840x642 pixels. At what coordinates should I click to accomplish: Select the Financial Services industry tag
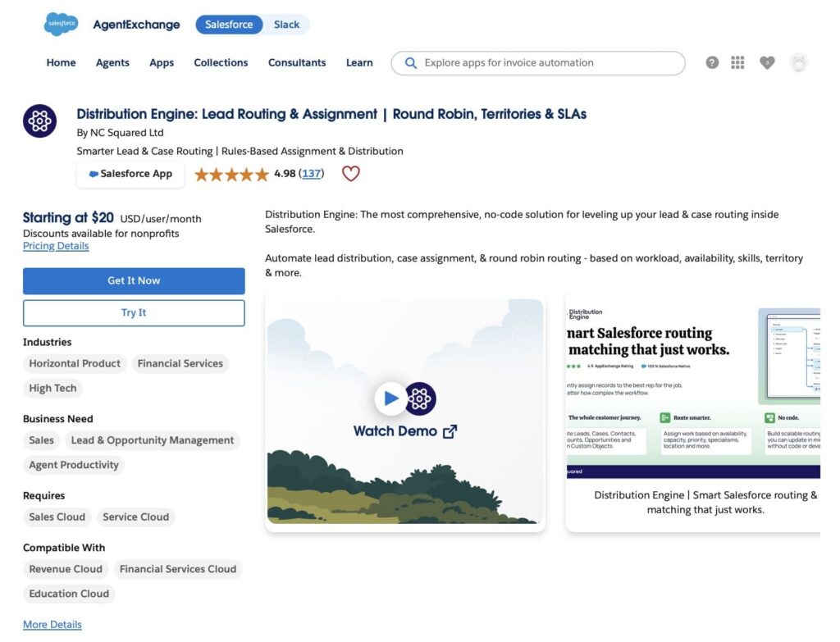[x=180, y=363]
